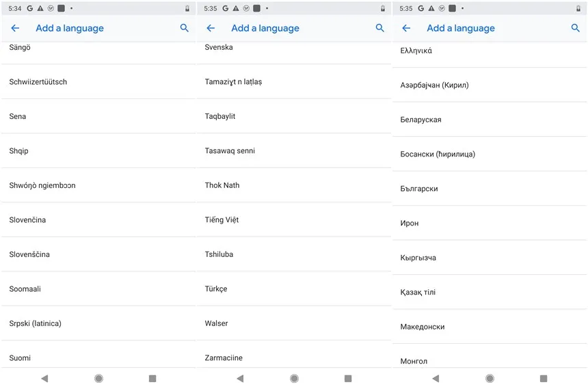
Task: Tap back arrow in the Svenska list screen
Action: click(x=211, y=28)
